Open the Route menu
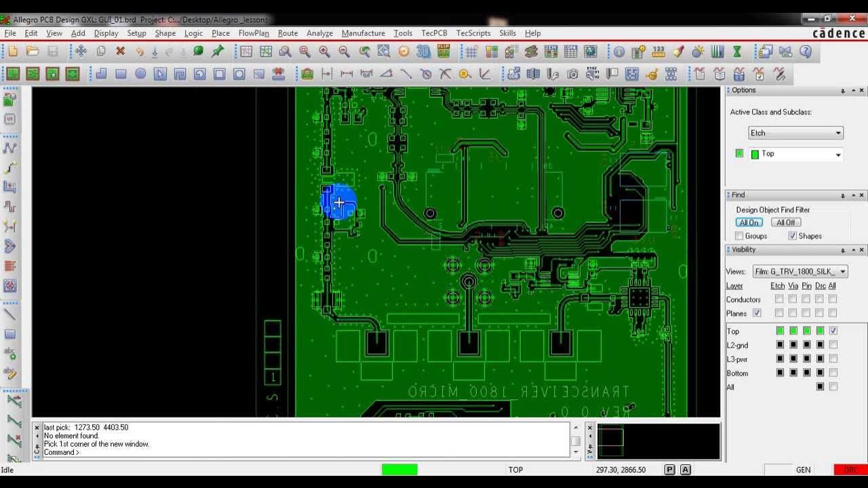868x488 pixels. click(288, 33)
